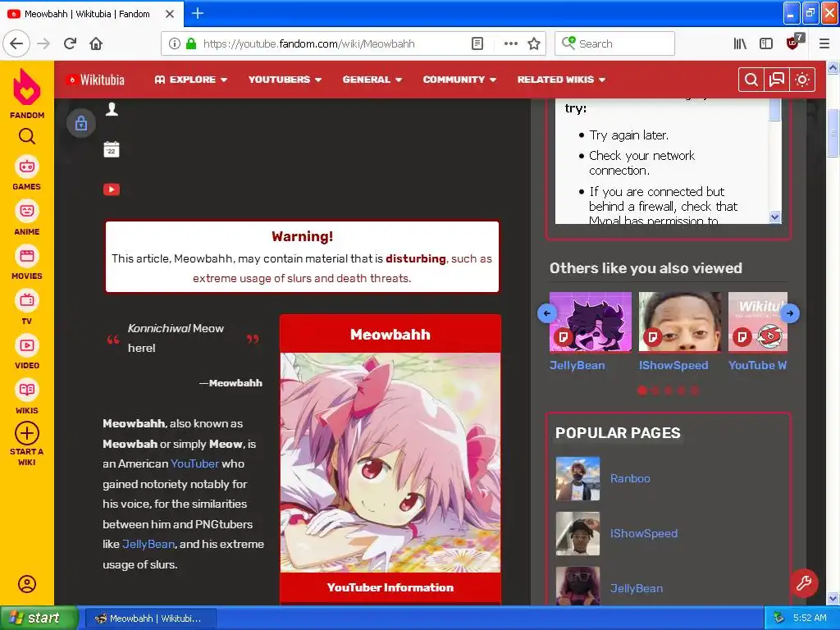Select first carousel pagination dot

[x=642, y=390]
